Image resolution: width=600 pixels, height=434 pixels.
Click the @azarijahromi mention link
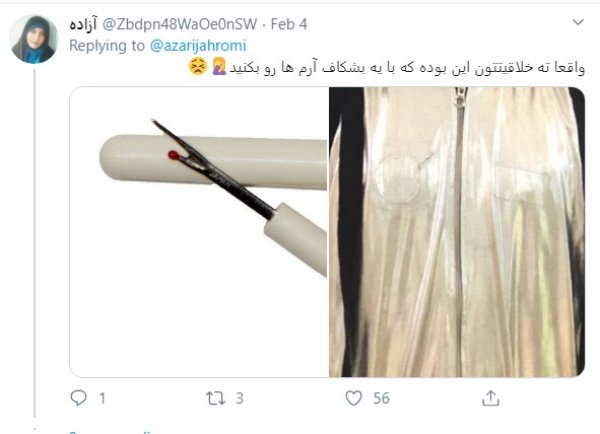198,46
